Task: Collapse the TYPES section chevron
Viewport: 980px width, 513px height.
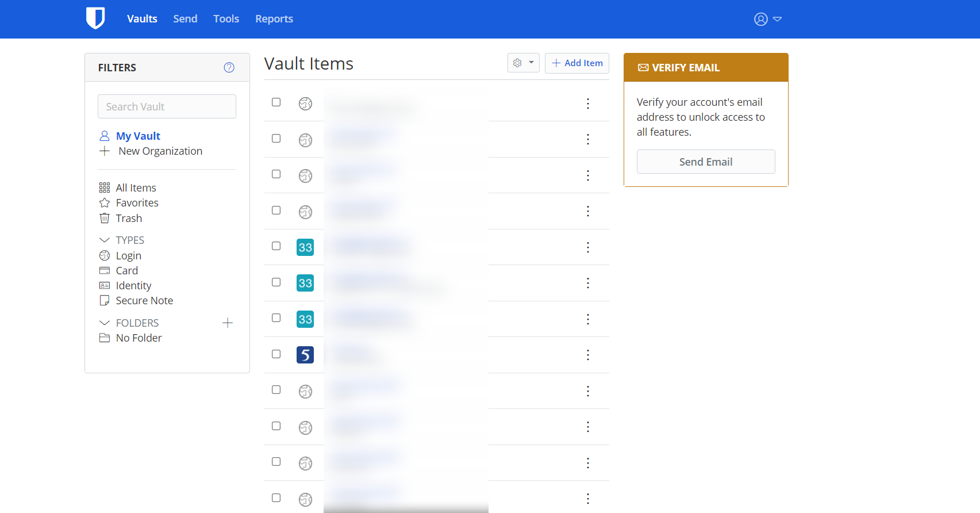Action: 105,240
